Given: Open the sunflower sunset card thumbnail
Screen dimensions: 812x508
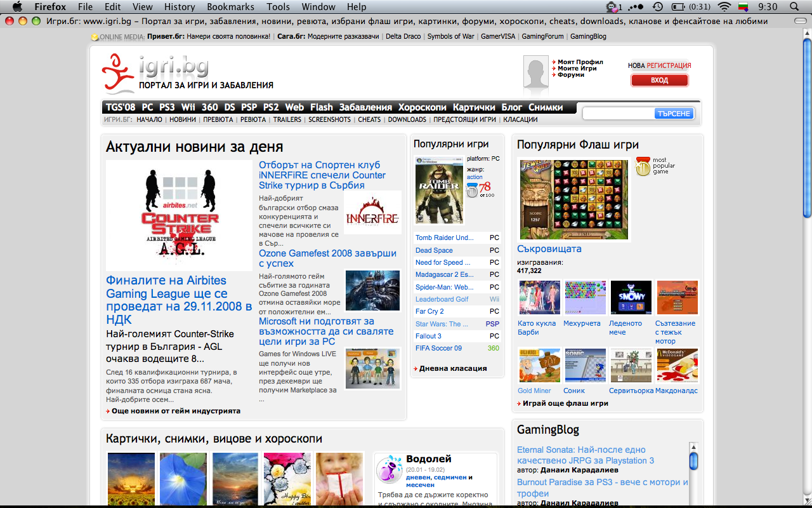Looking at the screenshot, I should tap(131, 479).
